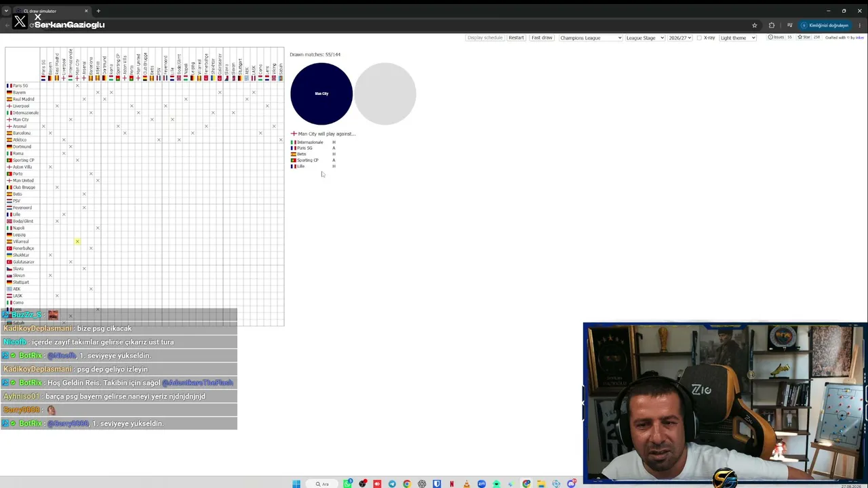Close the CL draw simulator tab
This screenshot has width=868, height=488.
[86, 11]
